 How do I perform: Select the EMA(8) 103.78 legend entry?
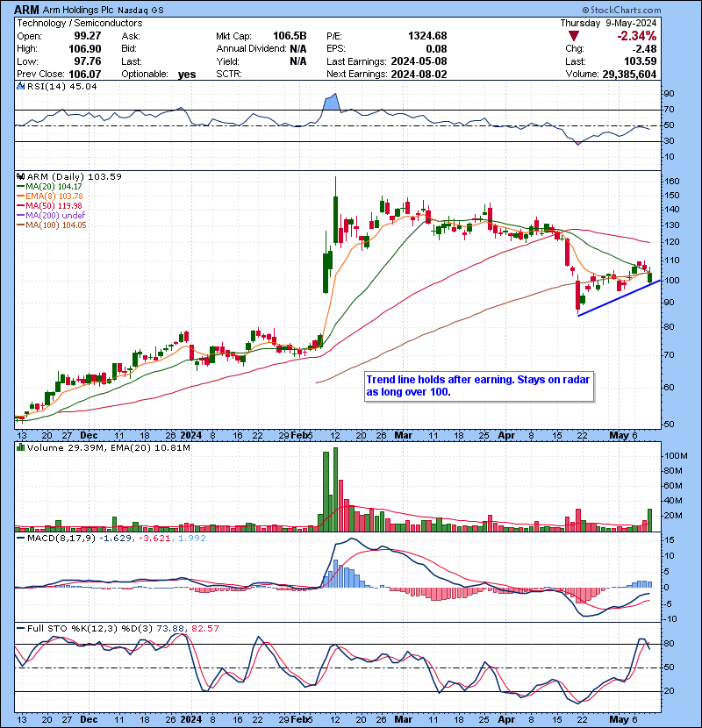click(49, 196)
